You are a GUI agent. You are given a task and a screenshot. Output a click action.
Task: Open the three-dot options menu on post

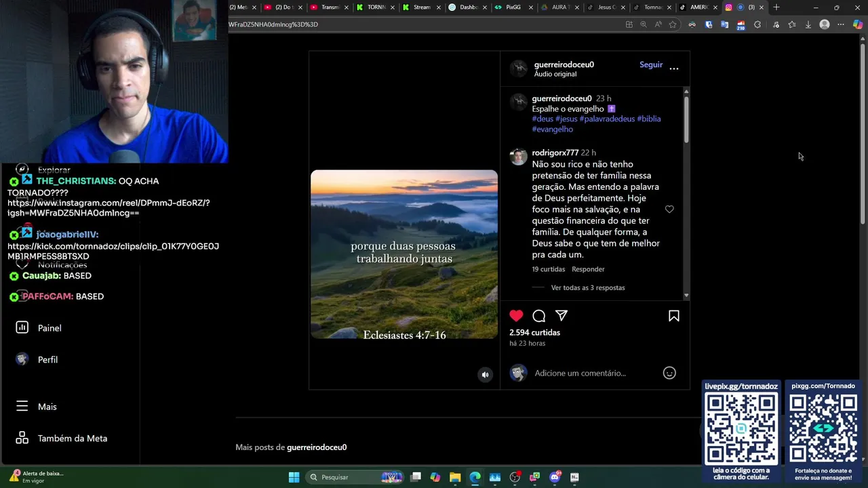pos(674,68)
